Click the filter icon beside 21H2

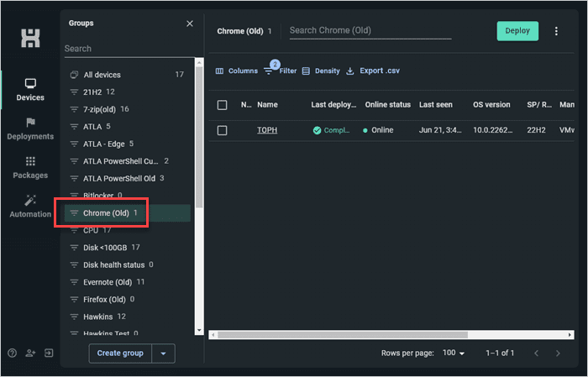pyautogui.click(x=74, y=92)
